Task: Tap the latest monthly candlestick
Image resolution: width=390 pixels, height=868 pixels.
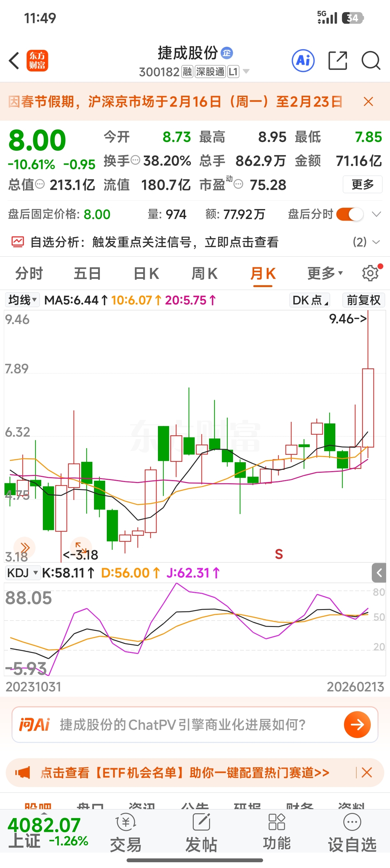Action: 368,408
